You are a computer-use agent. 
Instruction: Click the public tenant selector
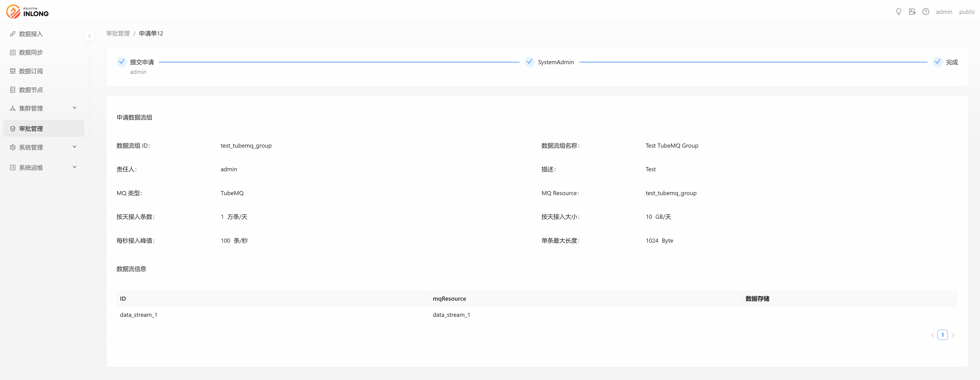967,12
